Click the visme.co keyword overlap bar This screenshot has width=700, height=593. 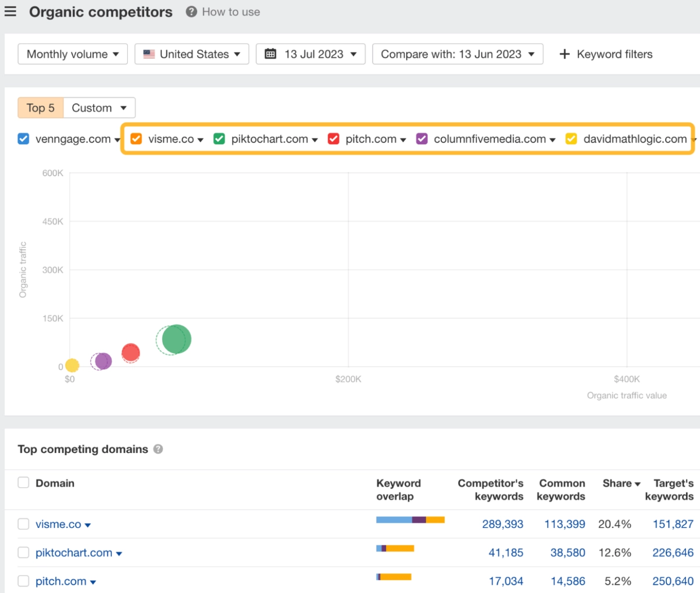(410, 520)
